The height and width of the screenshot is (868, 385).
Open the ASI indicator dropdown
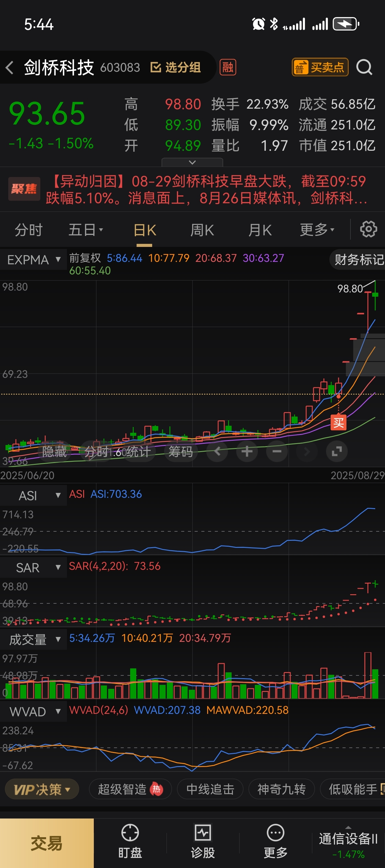coord(33,496)
